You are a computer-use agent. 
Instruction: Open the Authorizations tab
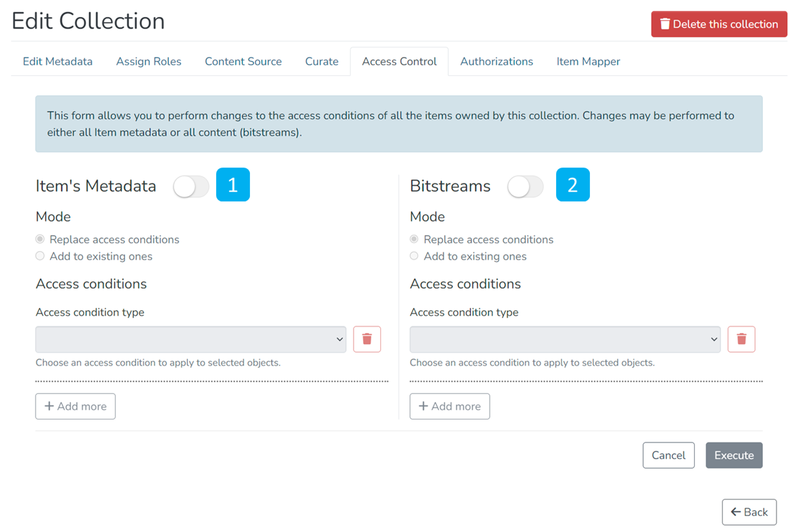tap(496, 62)
